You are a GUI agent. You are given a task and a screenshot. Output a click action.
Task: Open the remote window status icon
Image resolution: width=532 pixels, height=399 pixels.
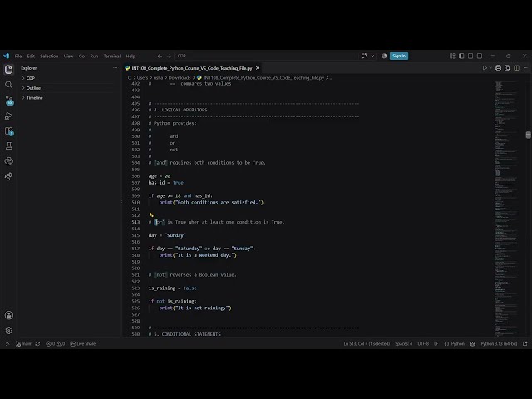coord(7,343)
